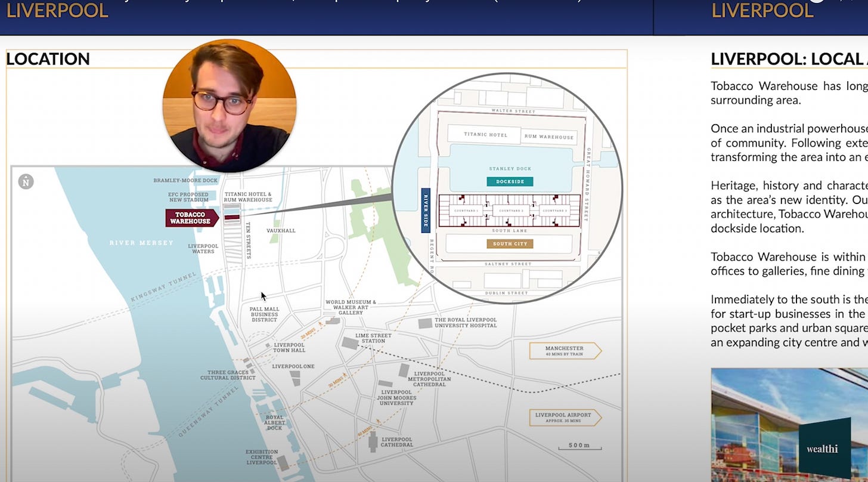Click the vertical Ten Streets label
Viewport: 868px width, 482px height.
[x=249, y=241]
